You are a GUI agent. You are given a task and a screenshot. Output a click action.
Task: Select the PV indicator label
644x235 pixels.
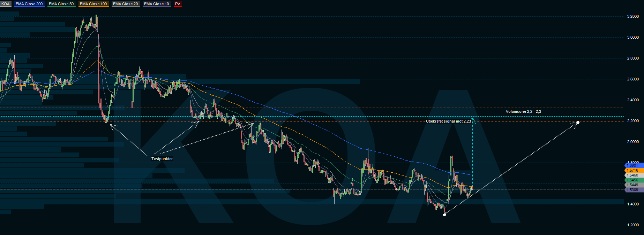(178, 4)
